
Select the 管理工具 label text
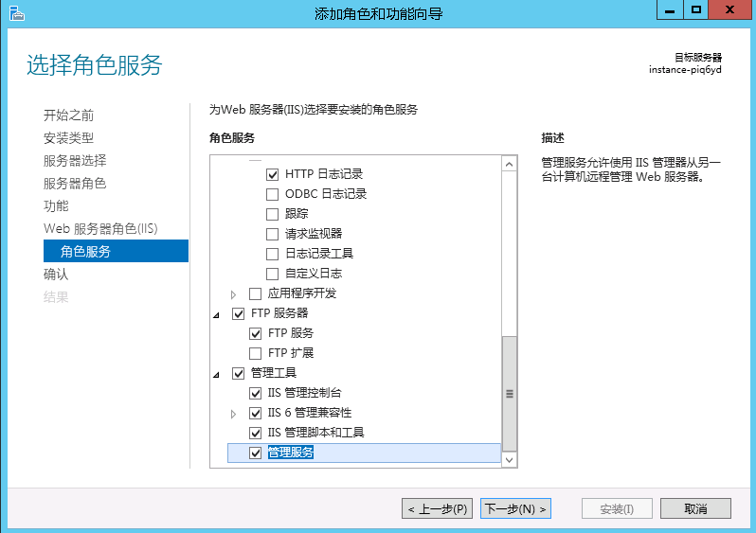pos(274,373)
